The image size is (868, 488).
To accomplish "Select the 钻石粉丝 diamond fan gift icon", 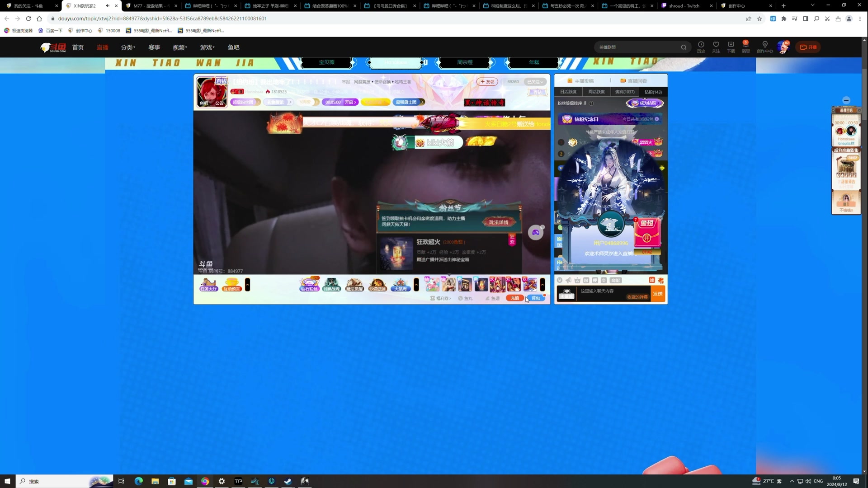I will coord(309,285).
